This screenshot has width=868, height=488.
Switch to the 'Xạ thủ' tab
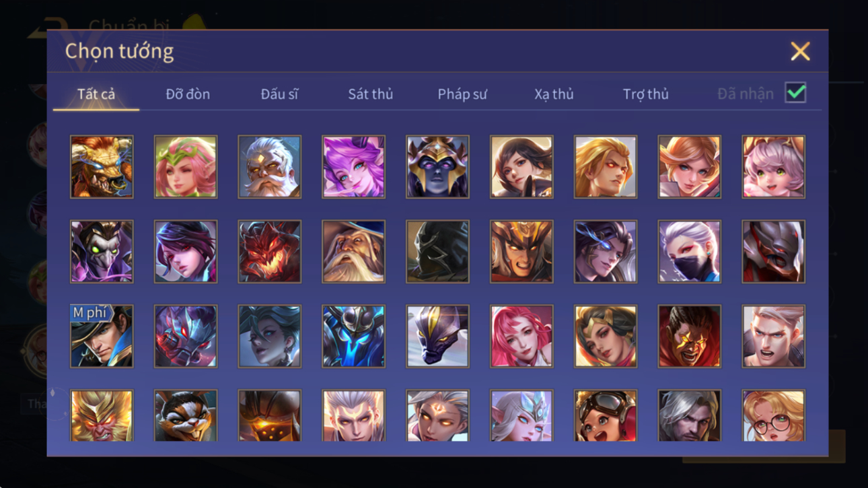pos(554,94)
